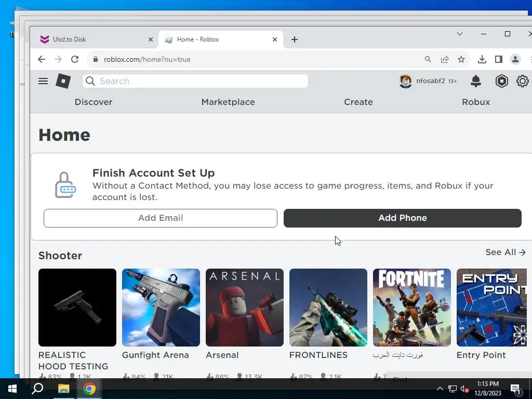
Task: Open the Create menu item
Action: [358, 102]
